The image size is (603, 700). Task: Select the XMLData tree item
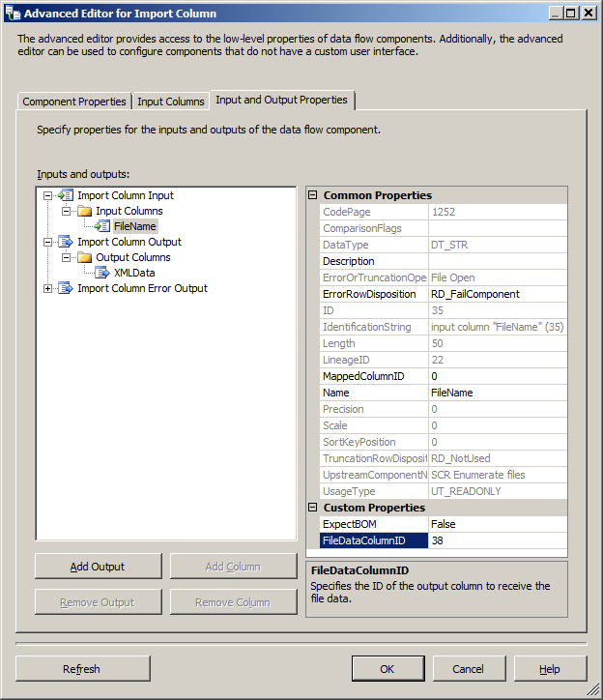tap(134, 273)
